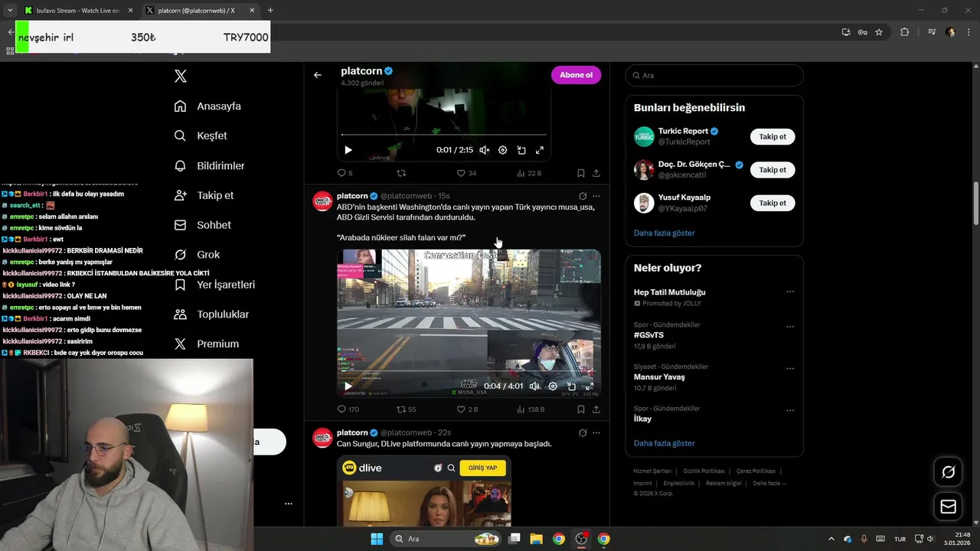Open Premium sidebar item

206,344
